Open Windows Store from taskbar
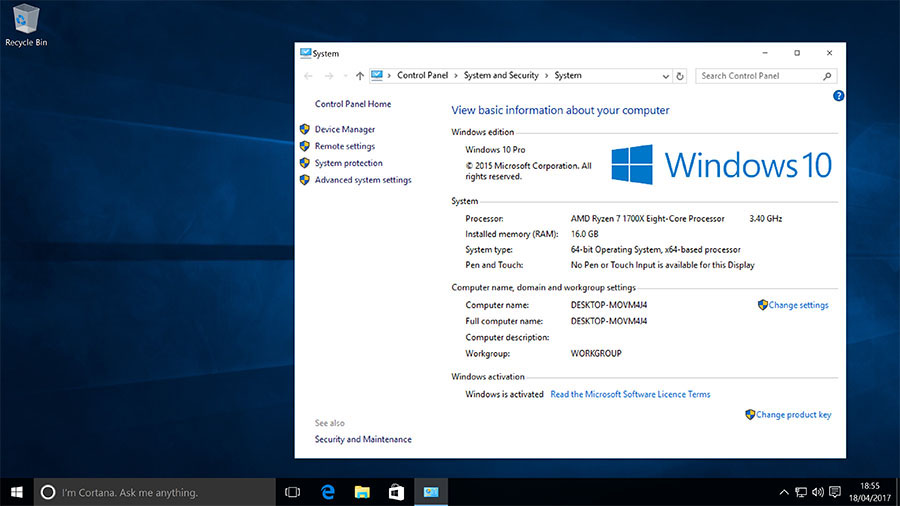The image size is (900, 506). click(x=396, y=492)
